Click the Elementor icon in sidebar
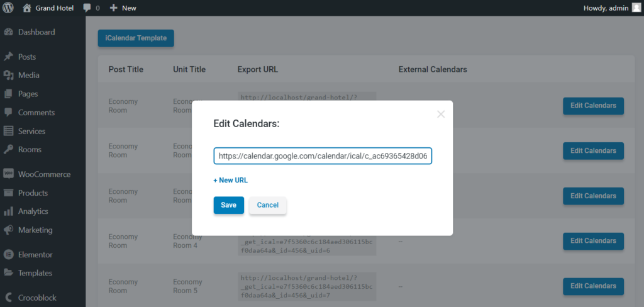Viewport: 644px width, 307px height. click(8, 254)
